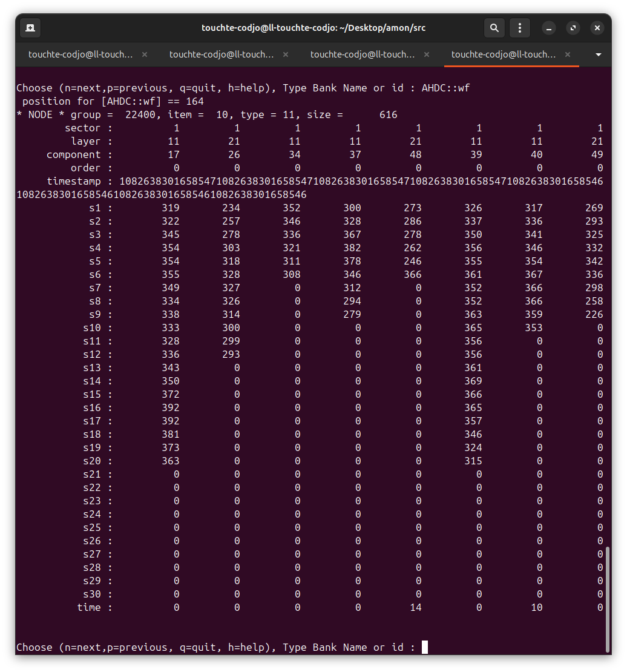The width and height of the screenshot is (627, 672).
Task: Open the three-dot terminal menu
Action: (x=520, y=28)
